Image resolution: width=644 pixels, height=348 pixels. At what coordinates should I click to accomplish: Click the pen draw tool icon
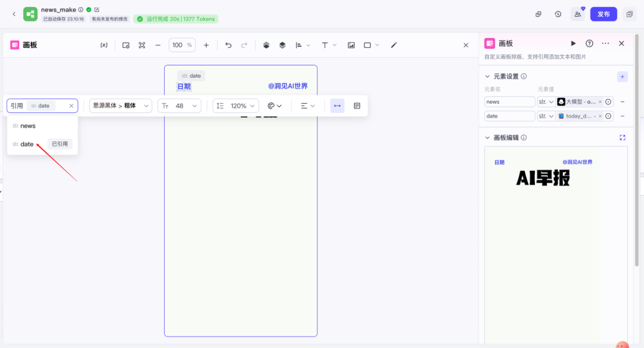[394, 45]
